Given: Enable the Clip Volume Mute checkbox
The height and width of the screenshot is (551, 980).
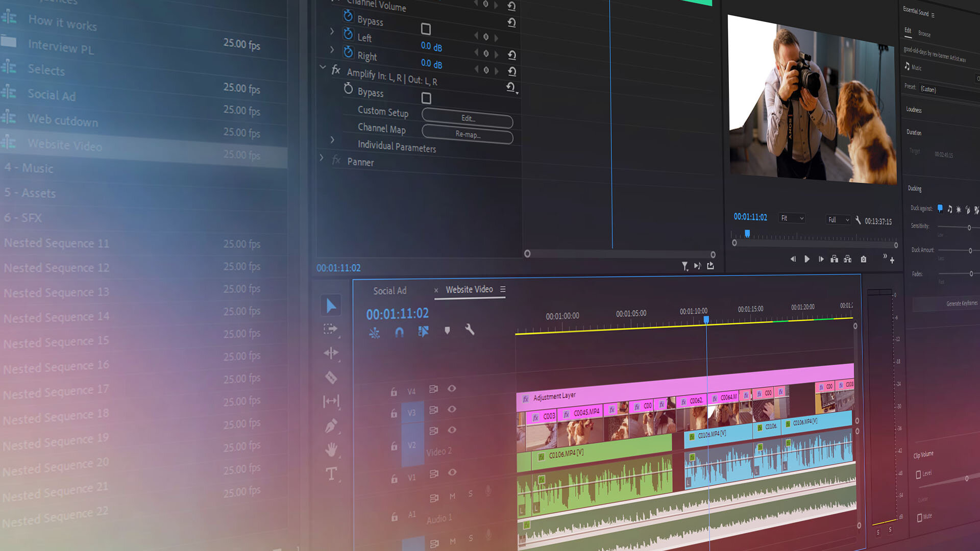Looking at the screenshot, I should pyautogui.click(x=919, y=518).
